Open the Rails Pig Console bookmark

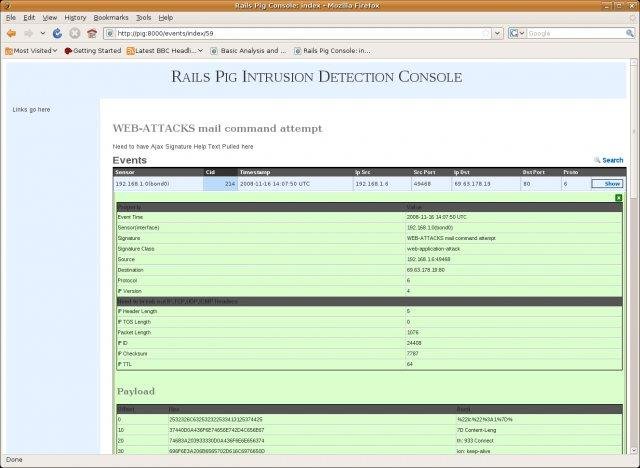pyautogui.click(x=332, y=51)
